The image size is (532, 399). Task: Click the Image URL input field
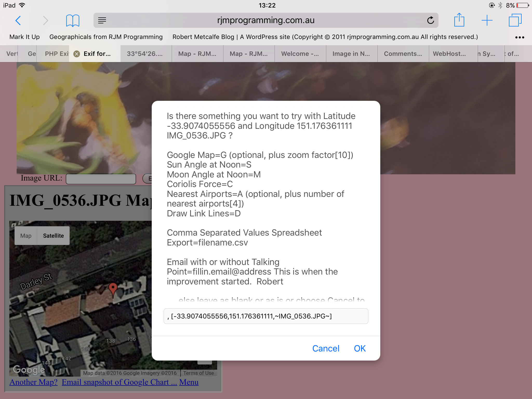(x=101, y=179)
